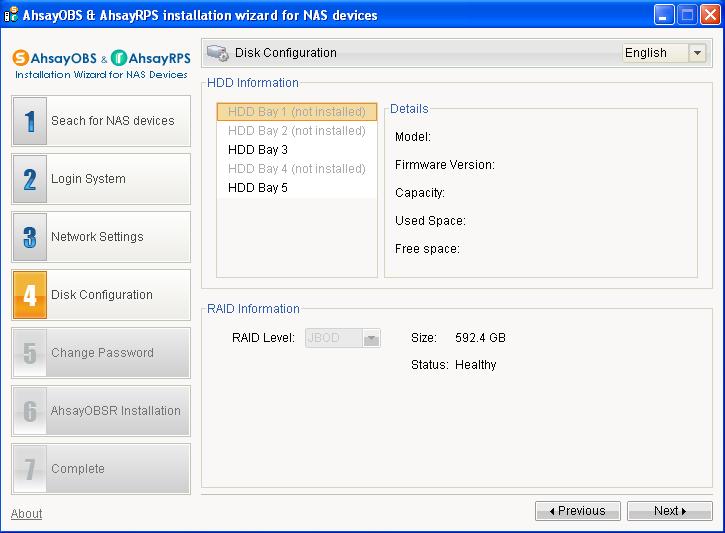Image resolution: width=725 pixels, height=533 pixels.
Task: Click the step 2 number icon
Action: [x=30, y=179]
